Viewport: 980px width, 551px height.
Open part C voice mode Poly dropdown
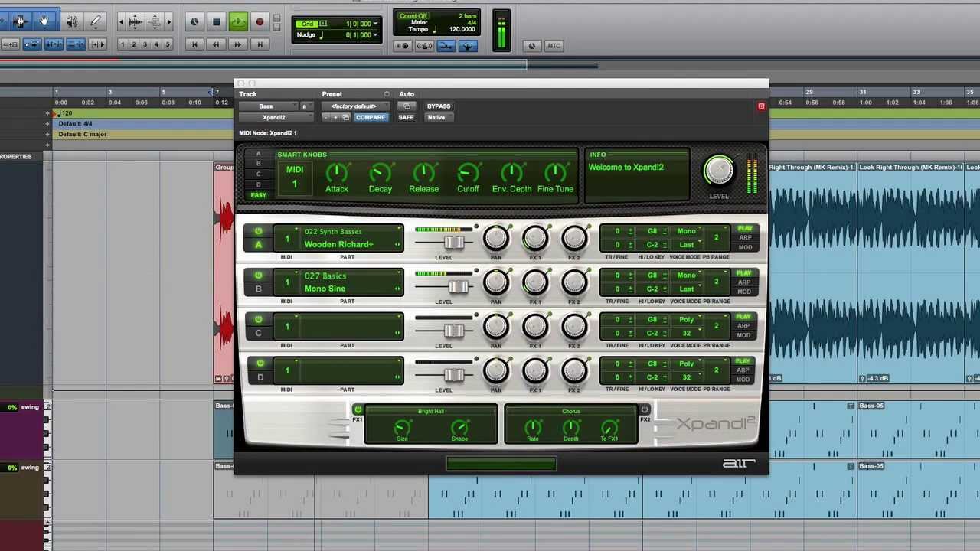coord(688,319)
